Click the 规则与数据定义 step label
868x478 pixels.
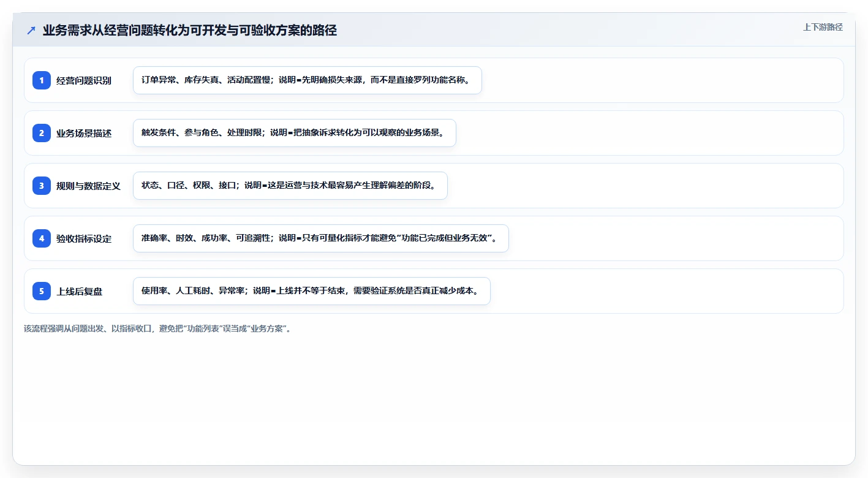(88, 186)
